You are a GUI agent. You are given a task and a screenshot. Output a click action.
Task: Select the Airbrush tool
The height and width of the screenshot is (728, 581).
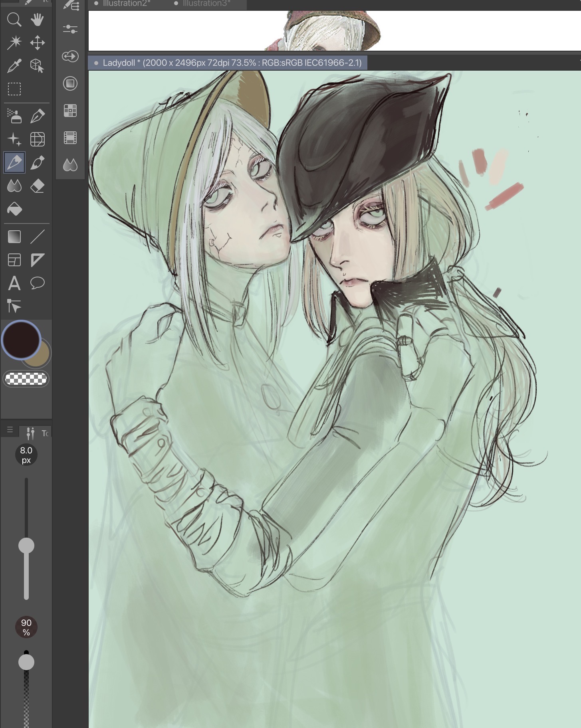[14, 116]
